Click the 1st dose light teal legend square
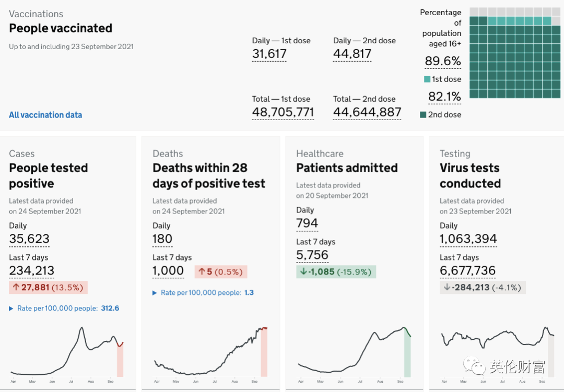564x392 pixels. tap(427, 79)
